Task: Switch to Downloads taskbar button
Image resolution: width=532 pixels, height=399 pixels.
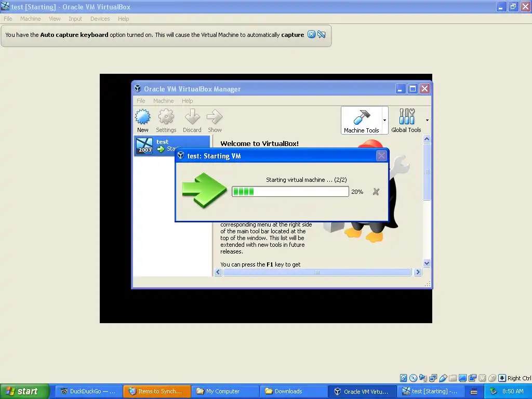Action: 294,391
